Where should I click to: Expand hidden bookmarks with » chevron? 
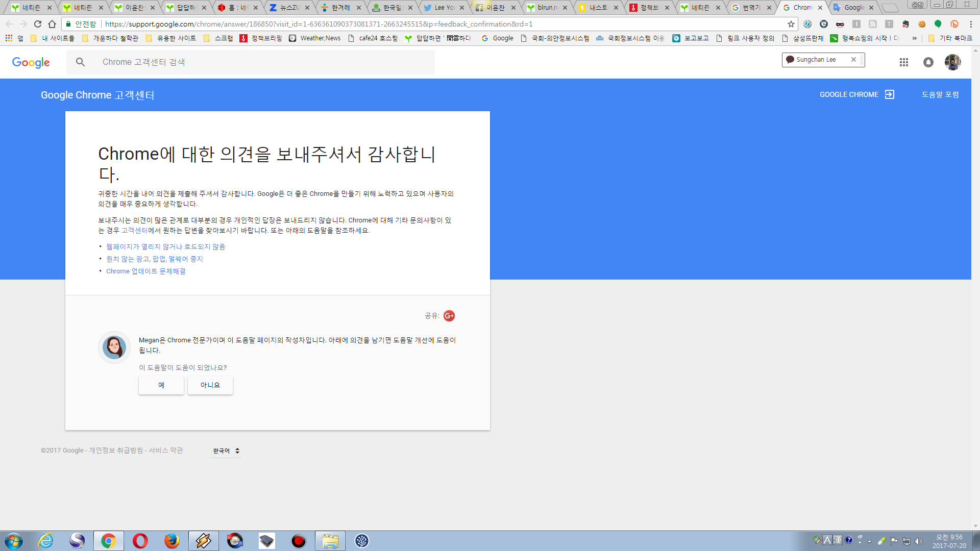(914, 38)
